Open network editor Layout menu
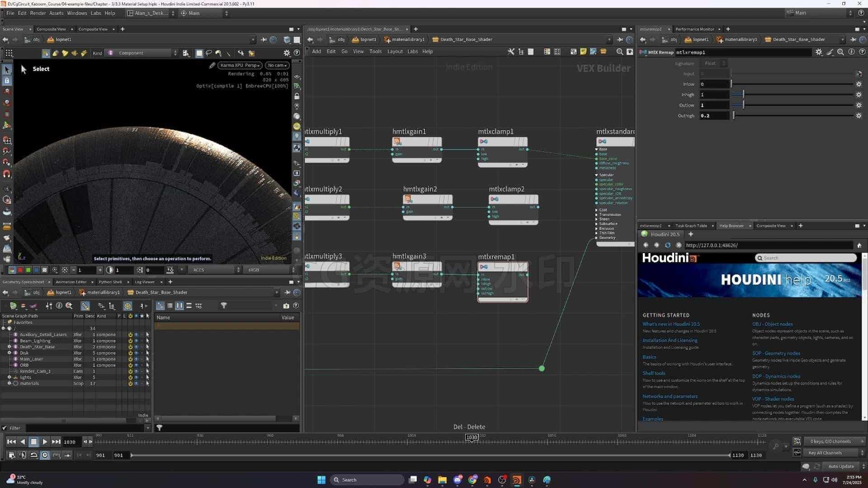This screenshot has width=868, height=488. pyautogui.click(x=395, y=52)
